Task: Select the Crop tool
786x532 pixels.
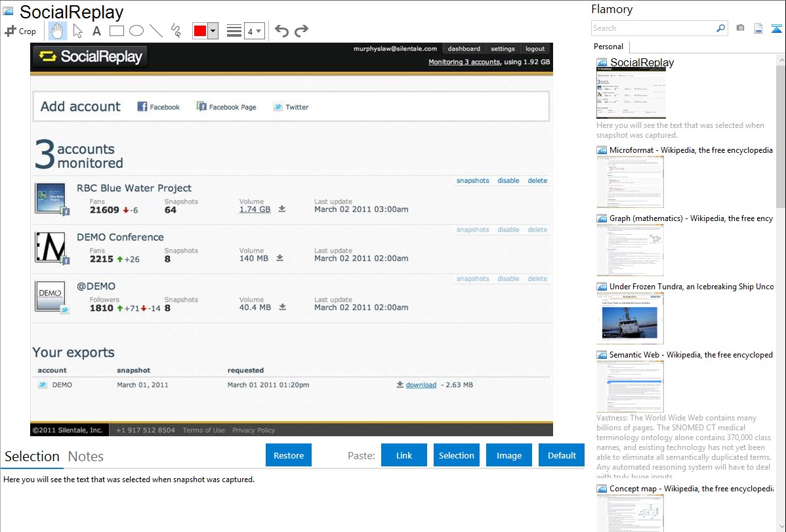Action: click(20, 31)
